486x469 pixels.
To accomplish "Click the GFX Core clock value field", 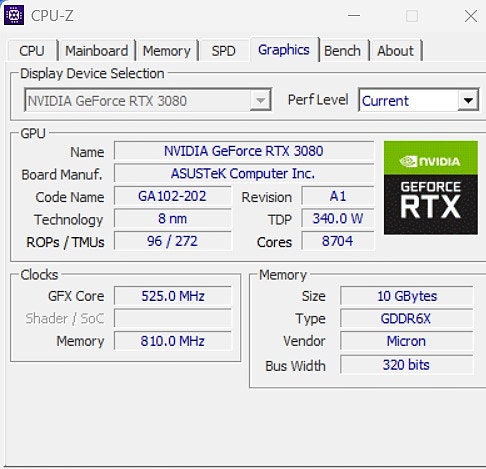I will click(x=173, y=296).
